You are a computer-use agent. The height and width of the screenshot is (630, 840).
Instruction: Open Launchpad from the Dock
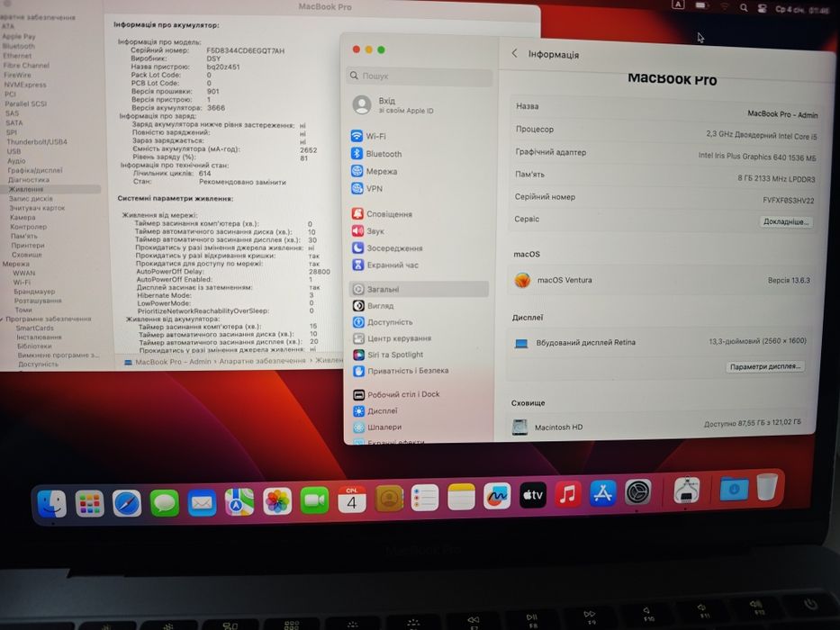[89, 504]
